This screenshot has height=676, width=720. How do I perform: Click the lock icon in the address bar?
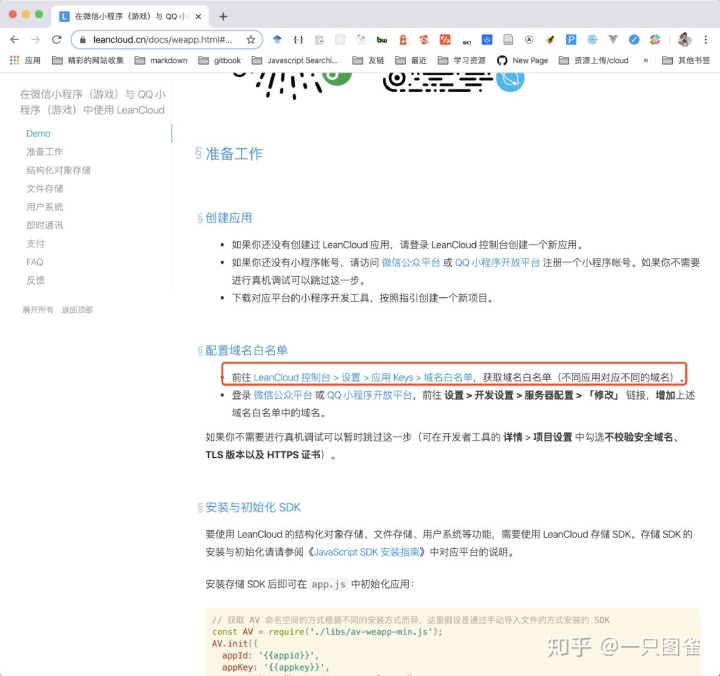click(83, 40)
